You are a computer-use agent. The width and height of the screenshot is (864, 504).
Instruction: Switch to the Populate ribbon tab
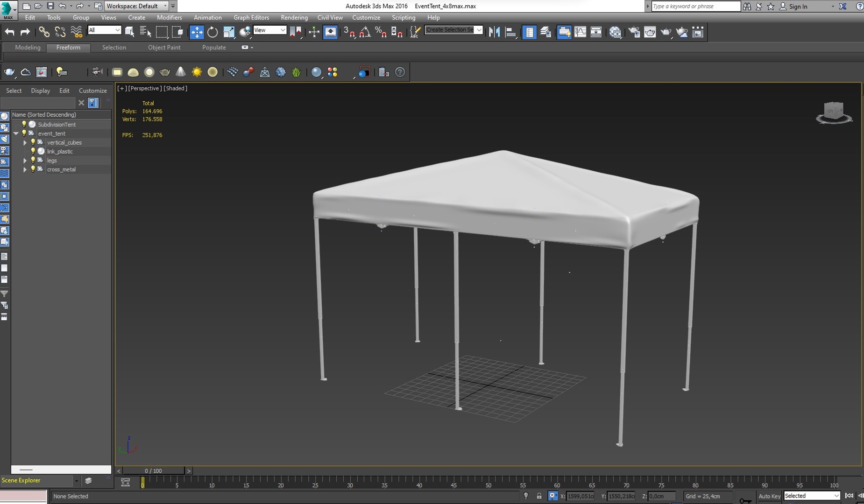tap(214, 47)
